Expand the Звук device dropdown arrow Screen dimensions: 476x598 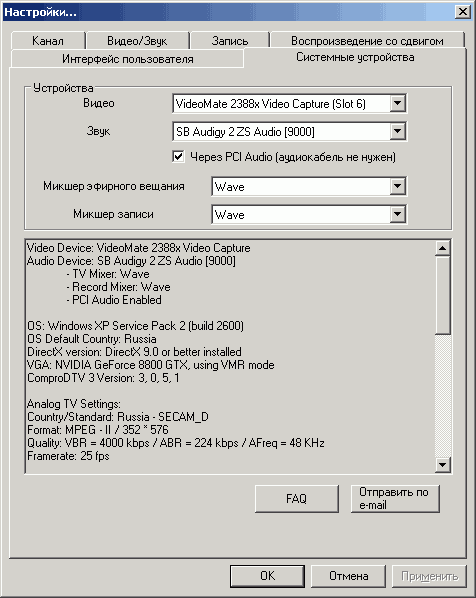[x=397, y=132]
